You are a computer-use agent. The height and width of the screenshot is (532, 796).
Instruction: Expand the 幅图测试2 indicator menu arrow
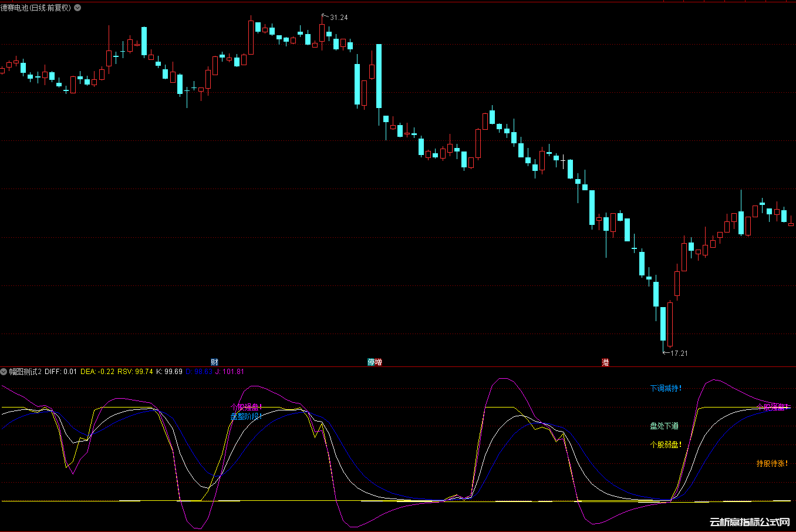(4, 372)
